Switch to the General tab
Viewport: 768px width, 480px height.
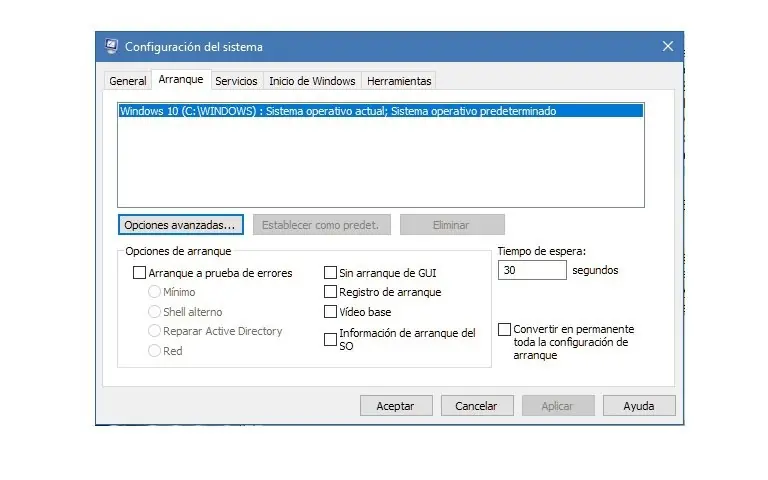click(128, 81)
